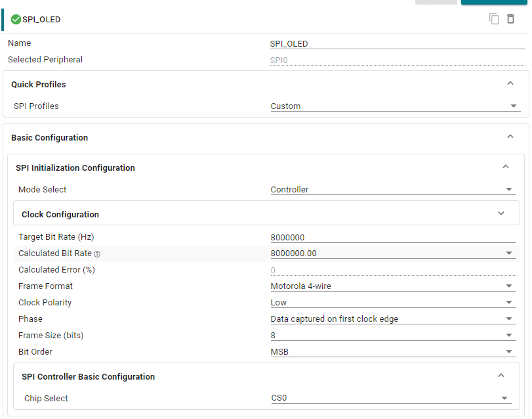532x419 pixels.
Task: Open the Frame Size bits dropdown
Action: (392, 336)
